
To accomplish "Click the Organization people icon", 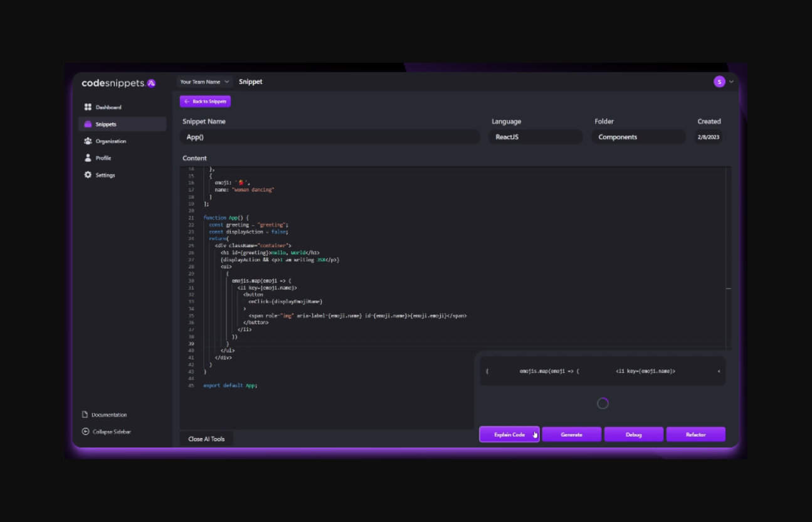I will [x=88, y=141].
